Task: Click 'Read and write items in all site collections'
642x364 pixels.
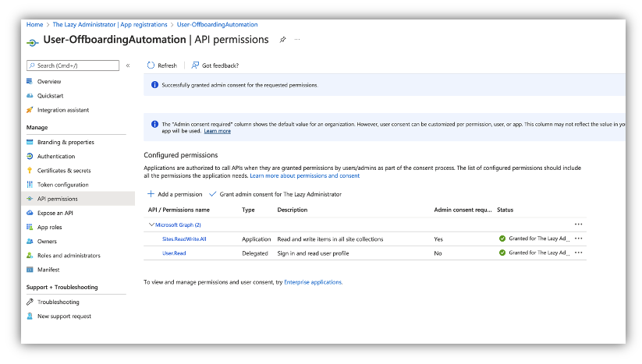Action: point(330,239)
